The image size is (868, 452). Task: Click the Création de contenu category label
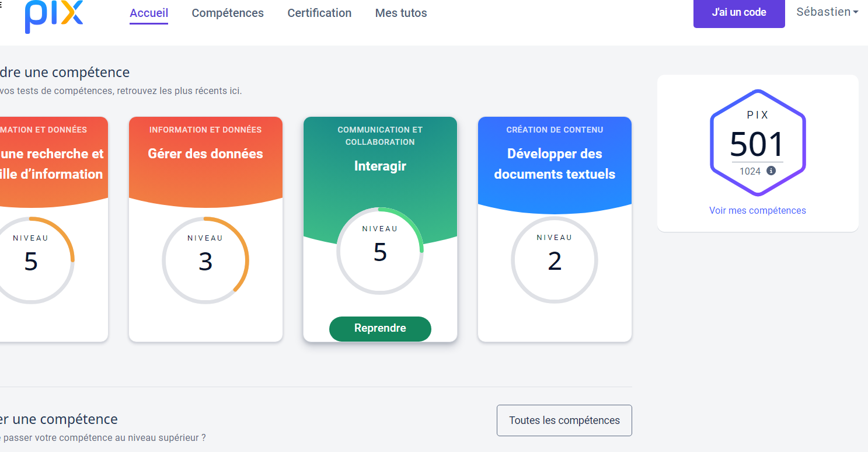click(555, 130)
